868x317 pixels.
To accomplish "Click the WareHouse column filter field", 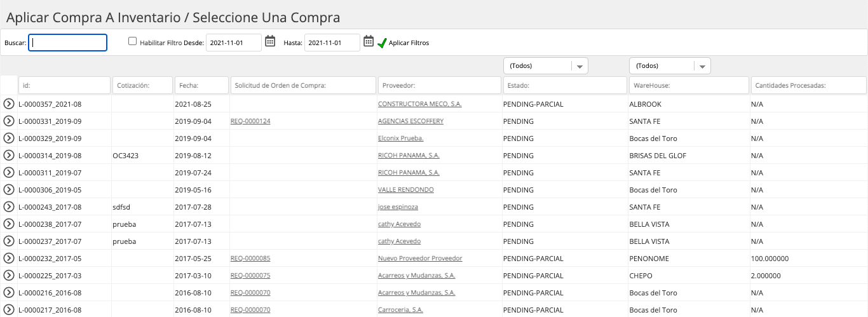I will tap(689, 85).
